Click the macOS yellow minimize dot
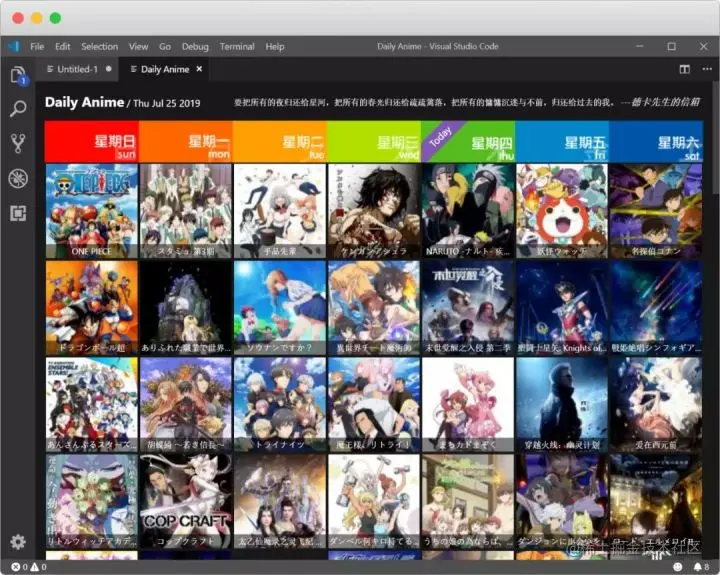Image resolution: width=720 pixels, height=575 pixels. (x=37, y=18)
